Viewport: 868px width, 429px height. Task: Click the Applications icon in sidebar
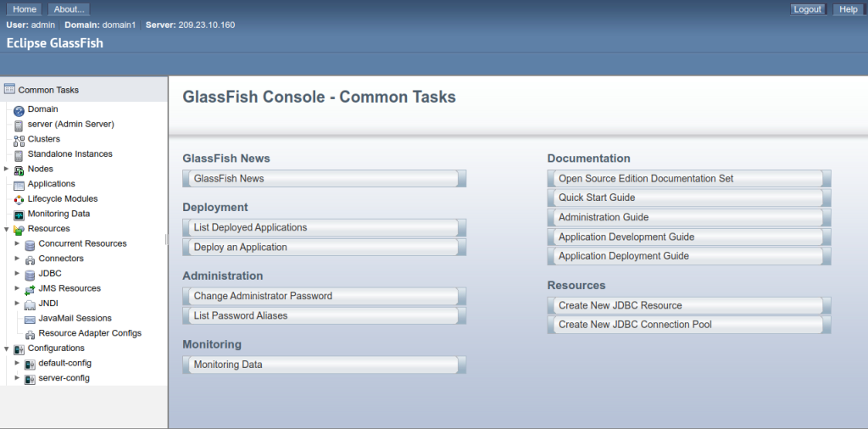pos(19,186)
